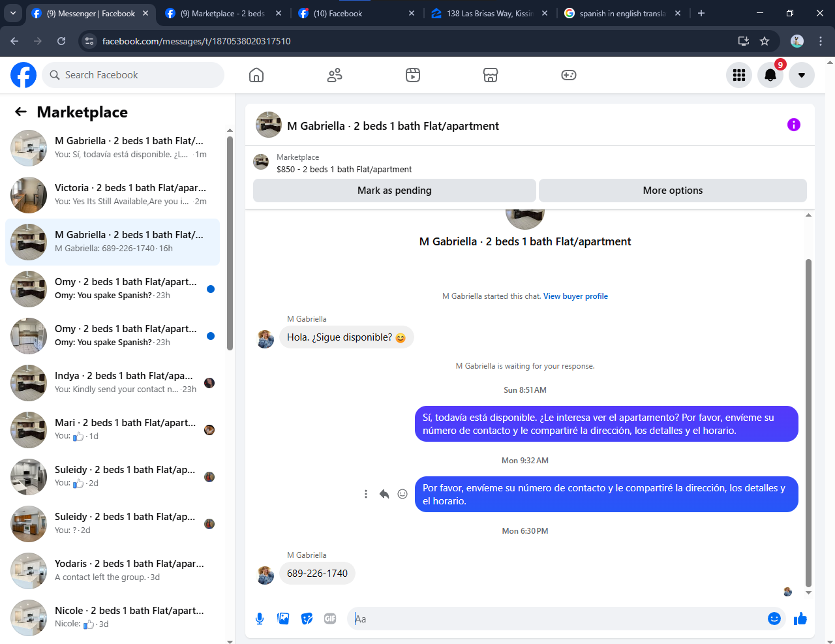The image size is (835, 644).
Task: Send a thumbs-up like
Action: [x=800, y=619]
